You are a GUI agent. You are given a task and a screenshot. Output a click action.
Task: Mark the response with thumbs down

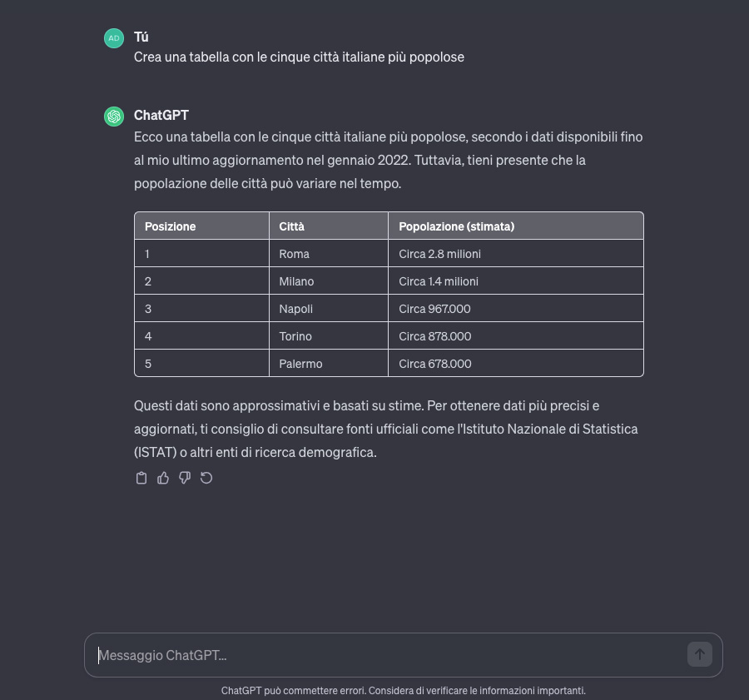click(x=185, y=478)
